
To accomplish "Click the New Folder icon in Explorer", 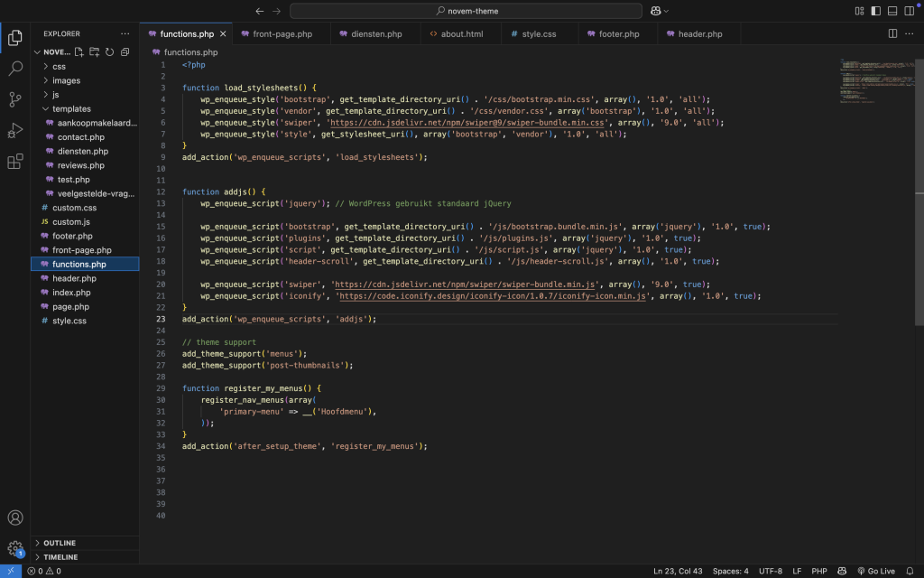I will (94, 51).
